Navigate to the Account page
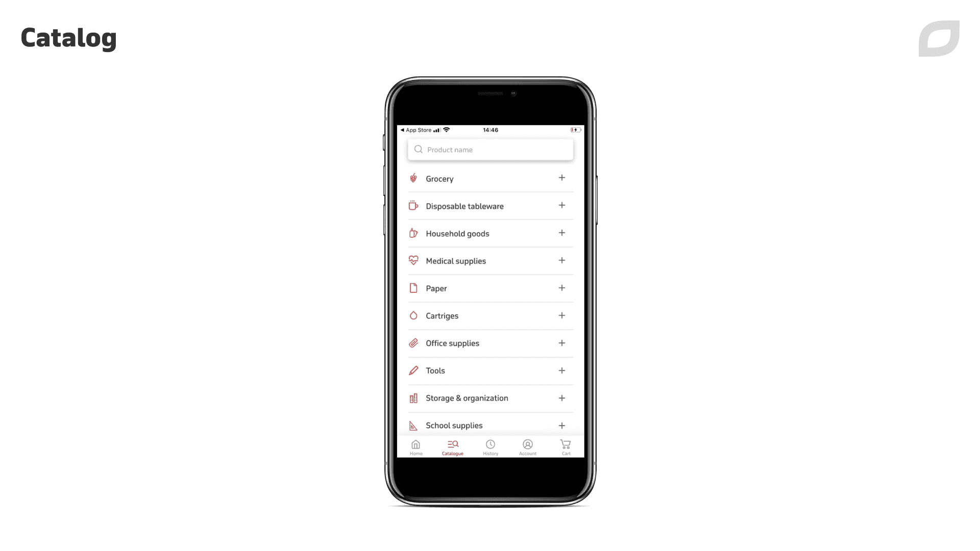Image resolution: width=980 pixels, height=551 pixels. click(528, 447)
